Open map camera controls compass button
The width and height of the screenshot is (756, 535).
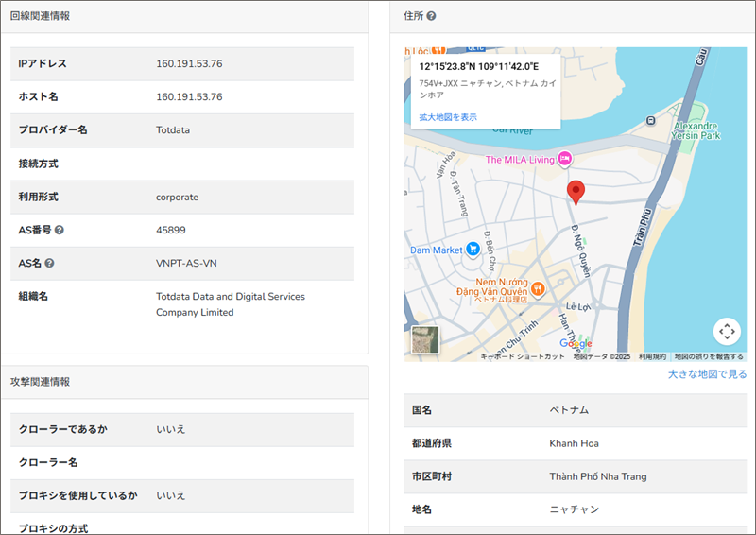(726, 331)
